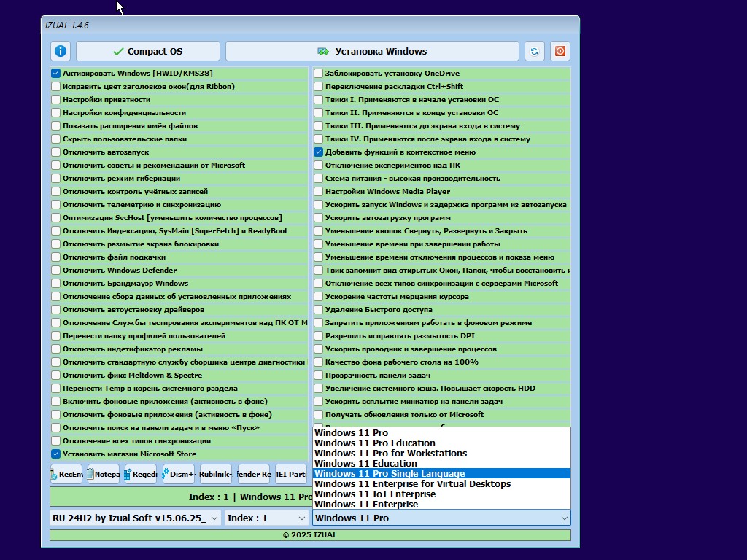
Task: Enable Ускорить автозагрузку программ checkbox
Action: (x=318, y=217)
